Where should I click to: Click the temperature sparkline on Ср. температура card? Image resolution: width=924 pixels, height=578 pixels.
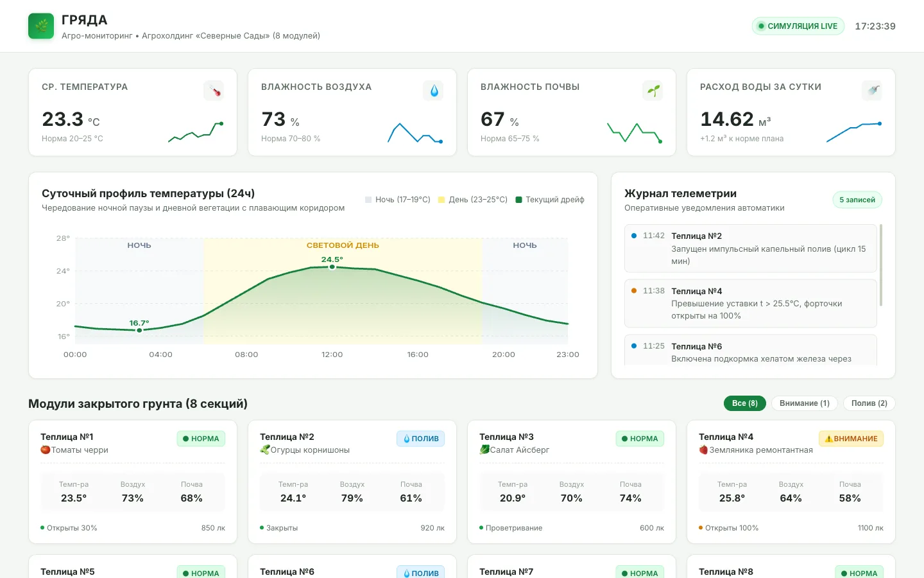(x=196, y=132)
